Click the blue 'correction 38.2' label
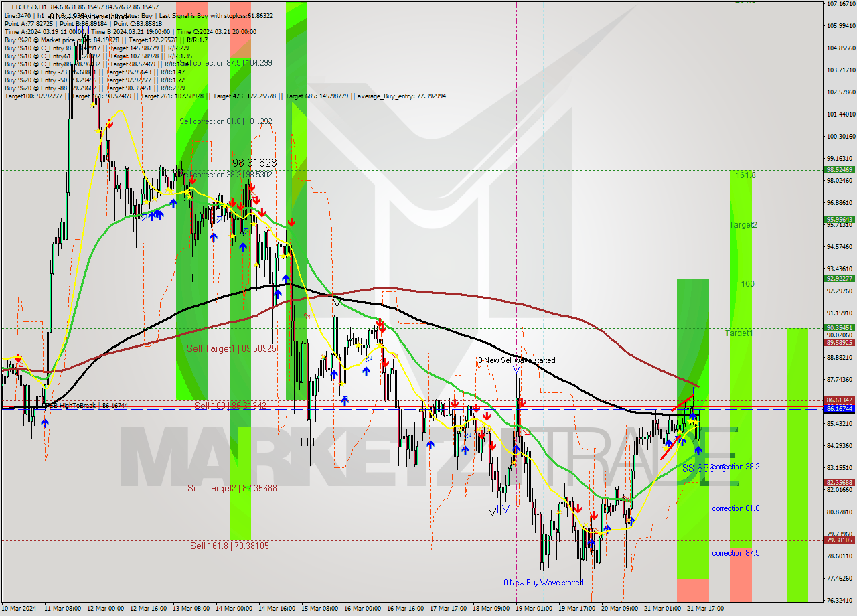857x616 pixels. pyautogui.click(x=735, y=467)
